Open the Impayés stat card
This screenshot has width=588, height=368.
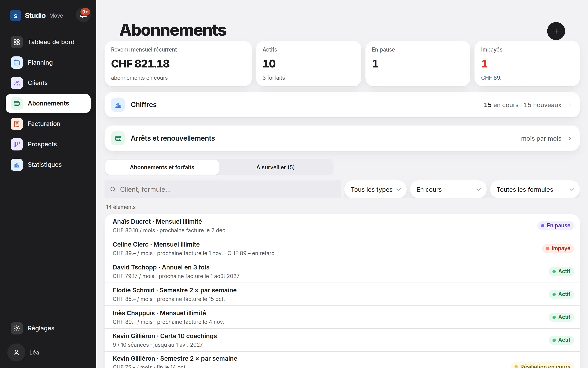click(x=527, y=64)
